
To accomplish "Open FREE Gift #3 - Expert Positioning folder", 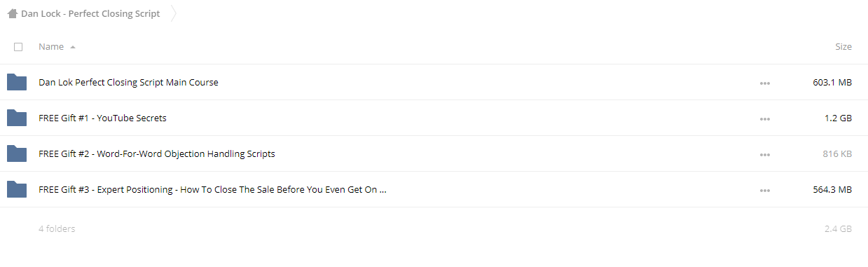I will point(212,189).
